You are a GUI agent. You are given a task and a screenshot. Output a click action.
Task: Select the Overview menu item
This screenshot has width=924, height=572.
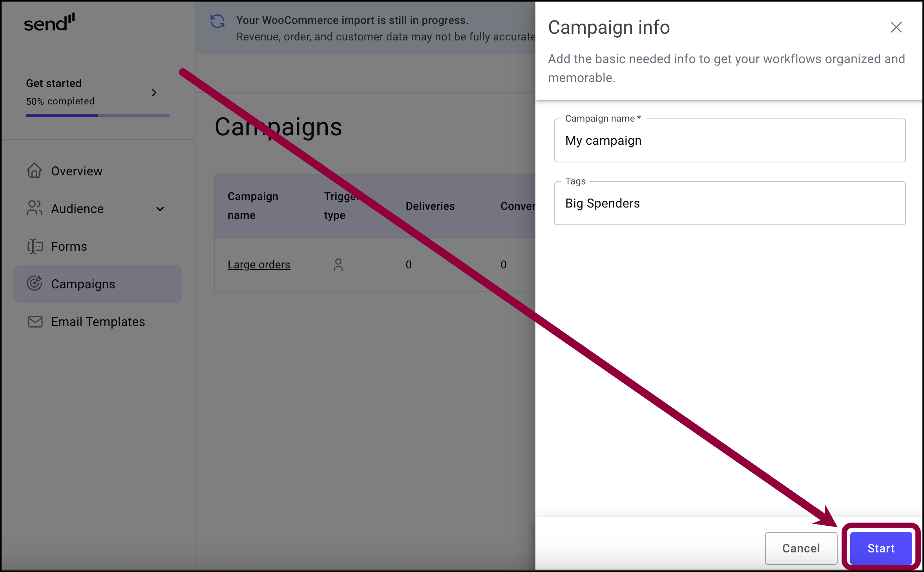(77, 171)
